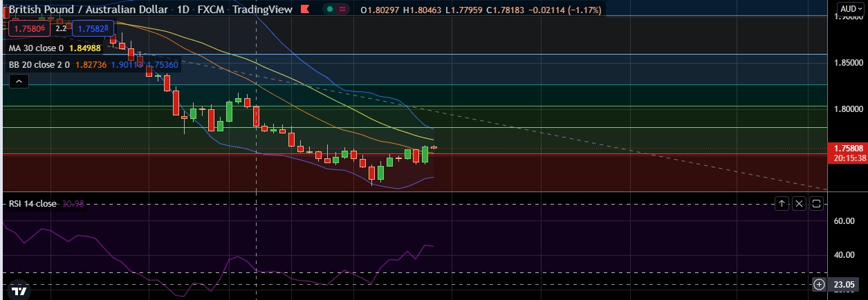
Task: Select the RSI 14 close legend label
Action: point(32,204)
